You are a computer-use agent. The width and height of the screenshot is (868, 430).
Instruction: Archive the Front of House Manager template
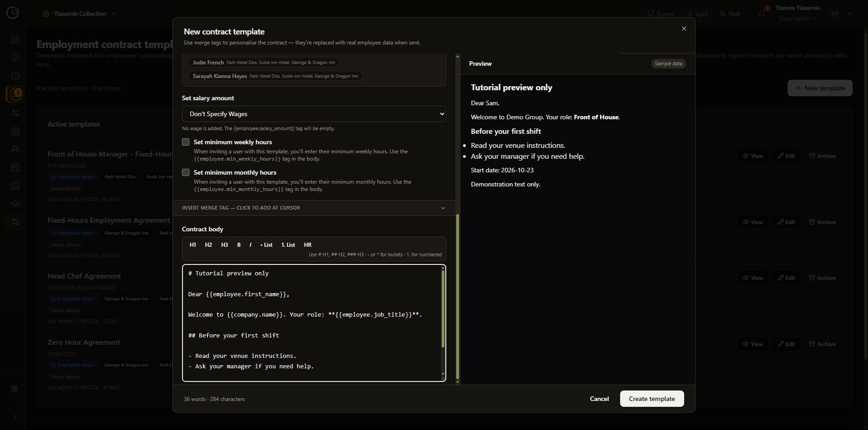822,156
